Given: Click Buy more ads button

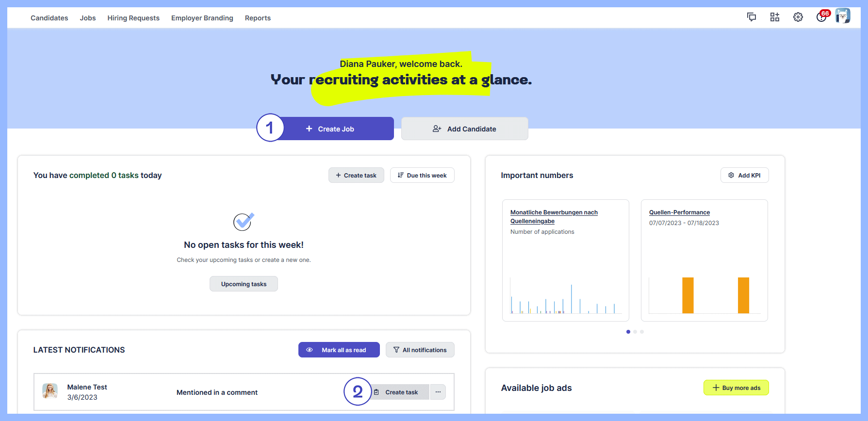Looking at the screenshot, I should tap(736, 388).
